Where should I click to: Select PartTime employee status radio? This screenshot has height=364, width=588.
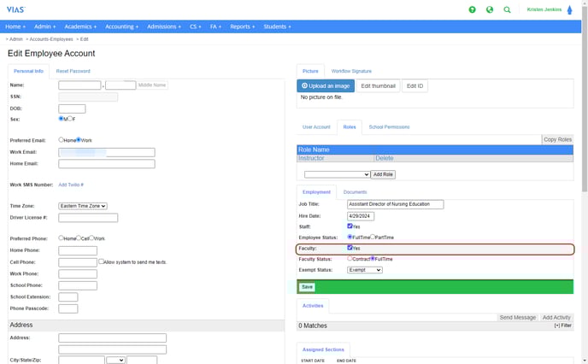click(x=373, y=237)
